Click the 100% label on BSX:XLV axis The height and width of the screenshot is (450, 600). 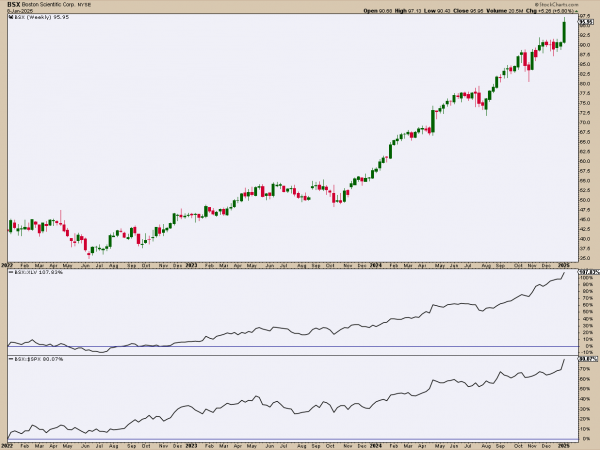(x=585, y=278)
